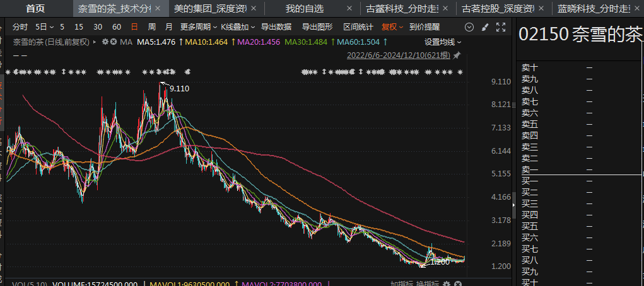Close the 古茗控股_深度资料 tab
Viewport: 644px width, 286px height.
[541, 8]
